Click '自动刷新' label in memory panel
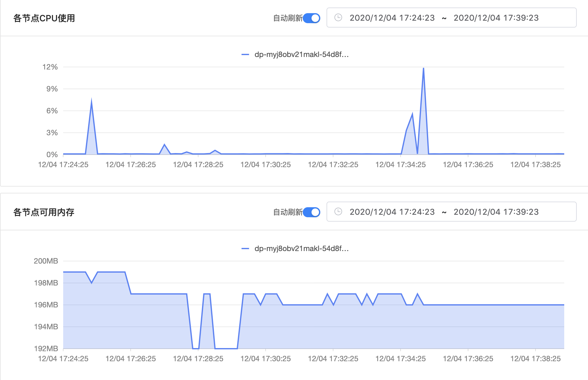588x380 pixels. (288, 212)
